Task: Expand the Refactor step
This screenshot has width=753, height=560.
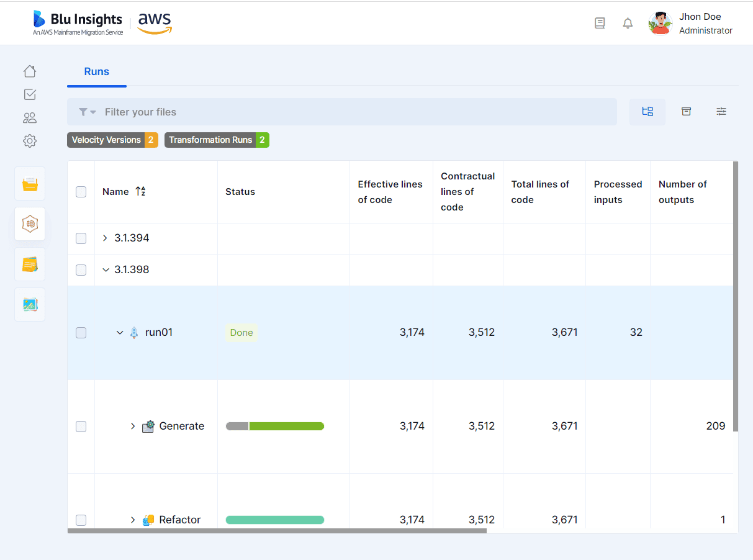Action: 133,520
